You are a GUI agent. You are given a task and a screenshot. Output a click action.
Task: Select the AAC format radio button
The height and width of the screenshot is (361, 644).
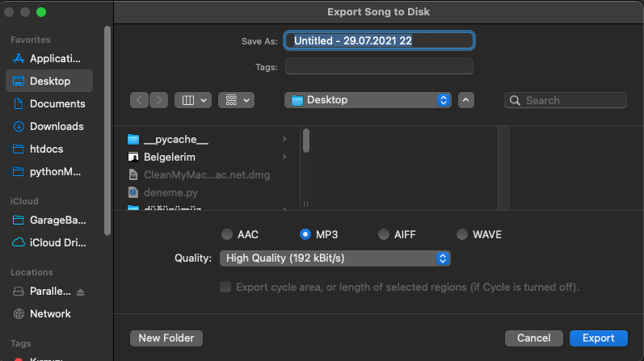pos(226,235)
